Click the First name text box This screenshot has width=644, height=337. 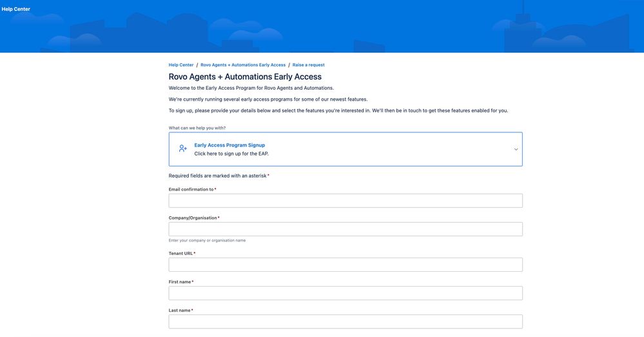pyautogui.click(x=346, y=293)
